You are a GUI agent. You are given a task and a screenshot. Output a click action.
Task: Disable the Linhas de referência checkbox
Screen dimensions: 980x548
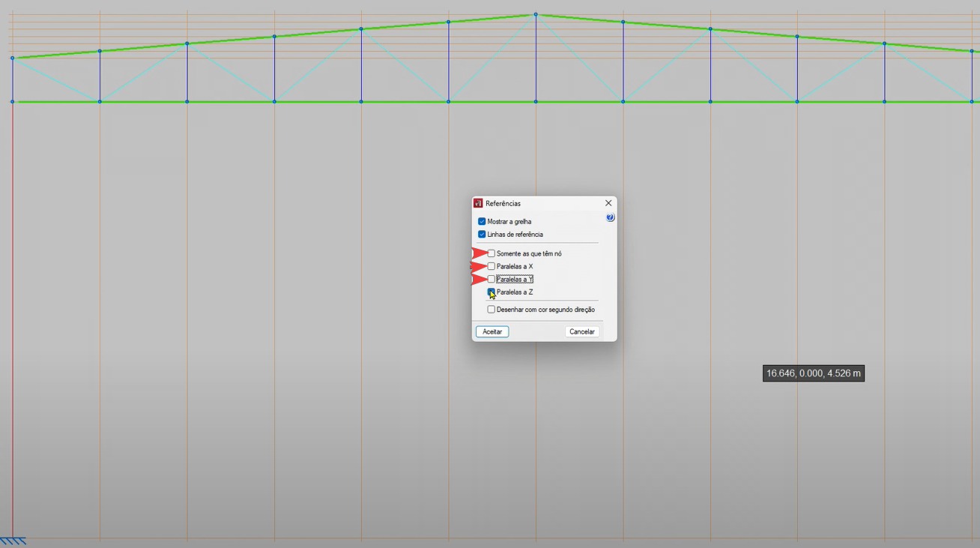(482, 235)
